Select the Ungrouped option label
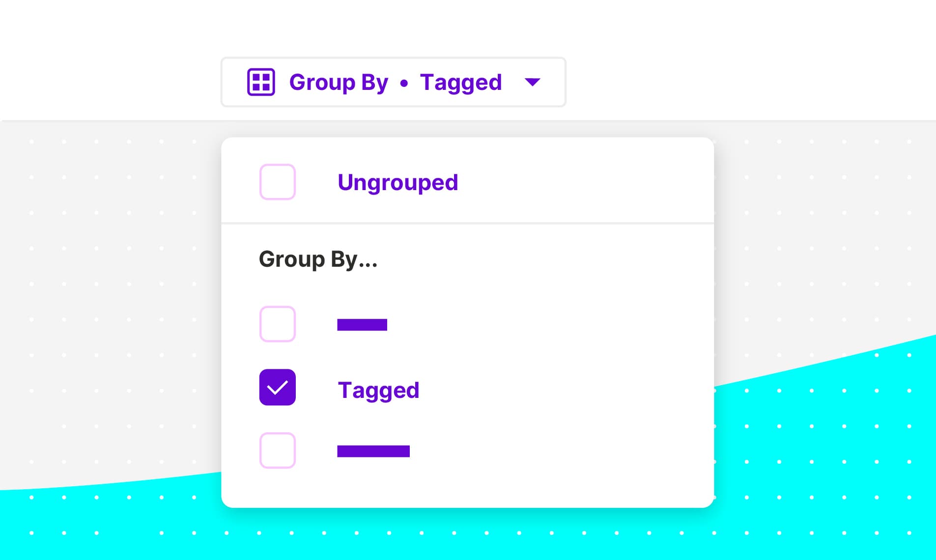The width and height of the screenshot is (936, 560). coord(397,182)
